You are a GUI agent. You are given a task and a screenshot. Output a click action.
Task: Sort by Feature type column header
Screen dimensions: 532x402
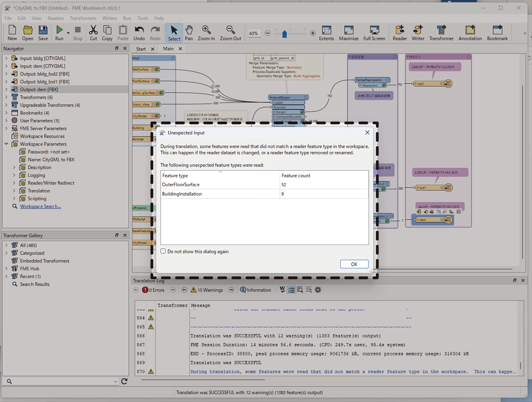coord(220,175)
